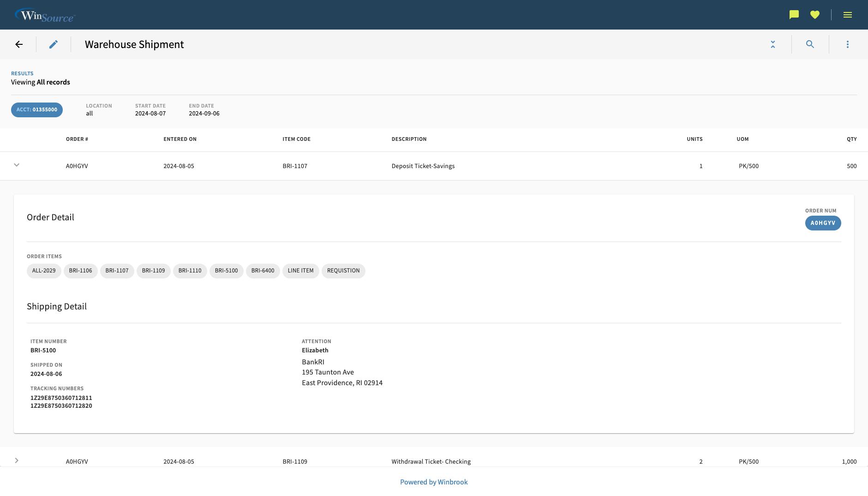Click the collapse-all results icon
The image size is (868, 496).
click(773, 44)
